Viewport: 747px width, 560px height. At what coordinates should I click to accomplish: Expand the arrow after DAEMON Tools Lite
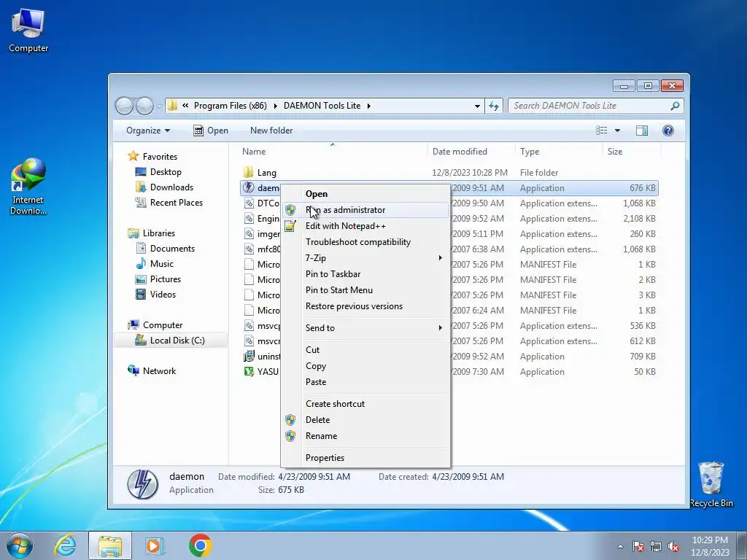368,106
